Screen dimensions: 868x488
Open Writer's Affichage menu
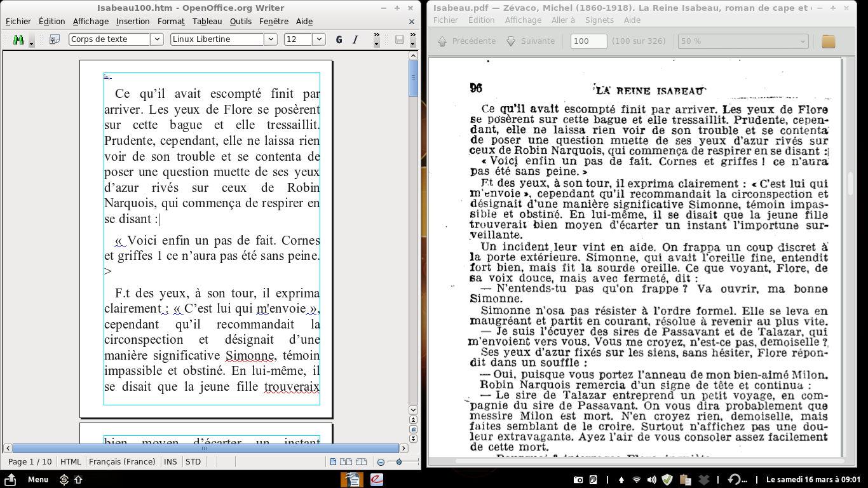point(91,21)
